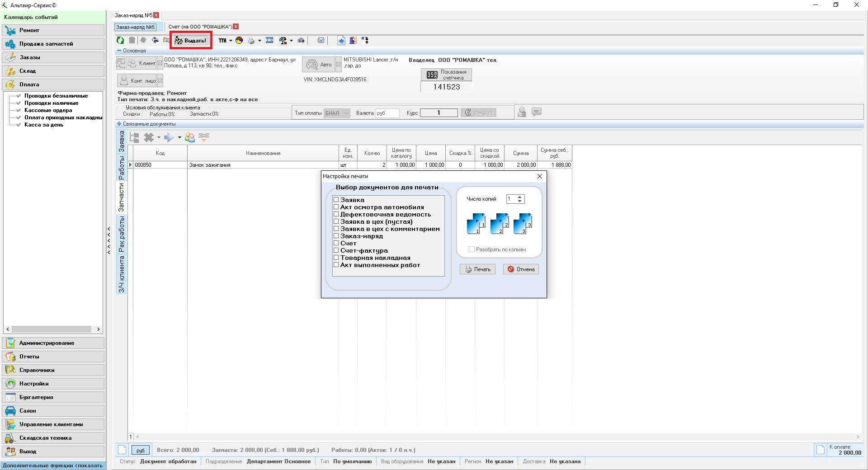Click the camera toolbar icon
Viewport: 868px width, 470px height.
[301, 40]
